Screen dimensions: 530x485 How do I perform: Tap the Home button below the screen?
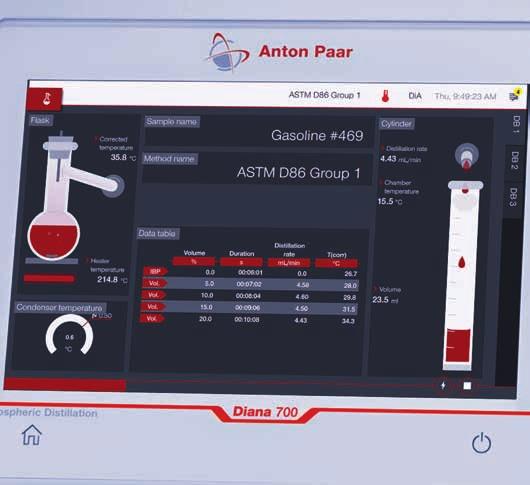[32, 435]
